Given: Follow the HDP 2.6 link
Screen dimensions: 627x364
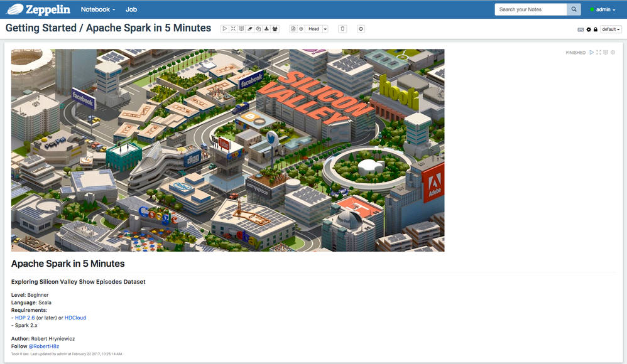Looking at the screenshot, I should (25, 318).
